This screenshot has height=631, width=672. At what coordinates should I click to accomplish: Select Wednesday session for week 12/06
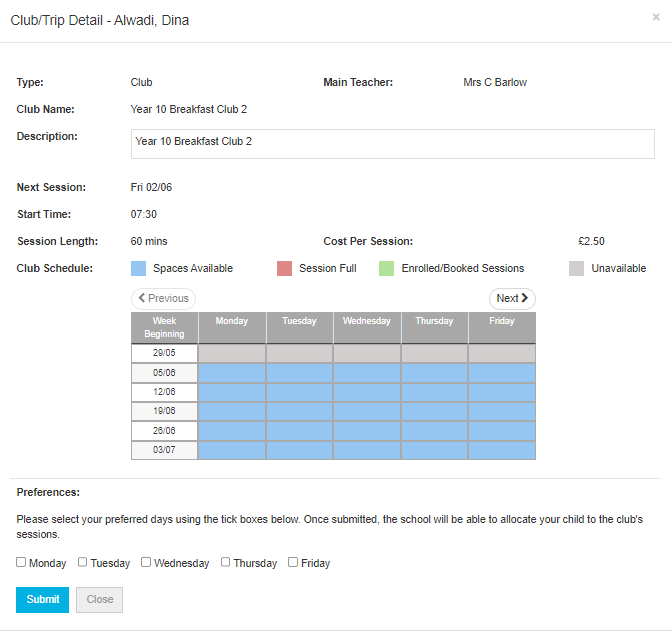367,392
